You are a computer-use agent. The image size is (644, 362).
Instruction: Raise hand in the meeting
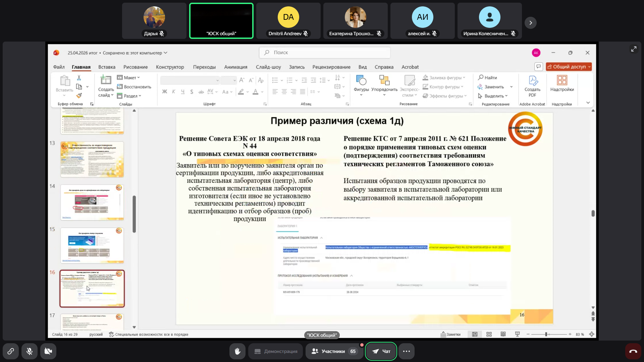(237, 351)
